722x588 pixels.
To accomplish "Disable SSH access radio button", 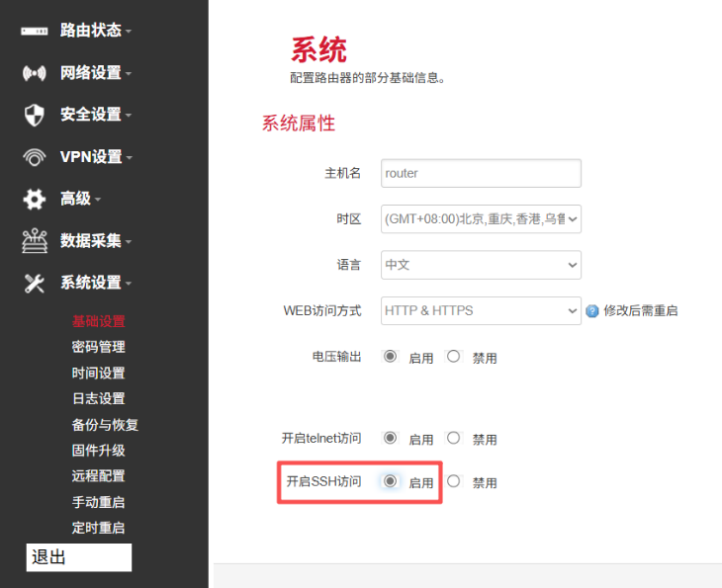I will pos(454,481).
